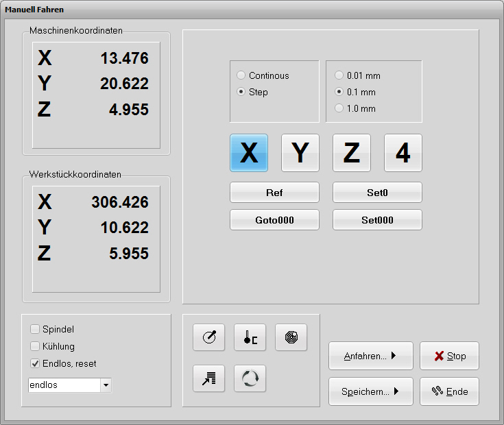Viewport: 504px width, 425px height.
Task: Expand the Speichern... menu button
Action: pos(371,392)
